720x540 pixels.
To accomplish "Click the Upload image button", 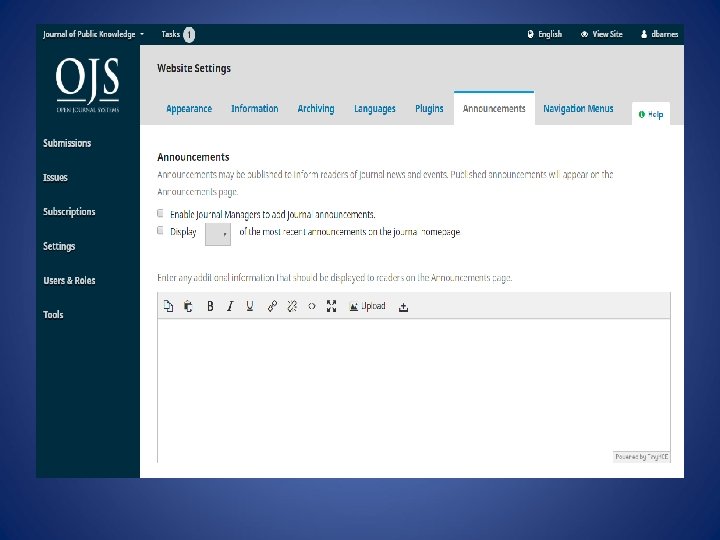I will 367,306.
